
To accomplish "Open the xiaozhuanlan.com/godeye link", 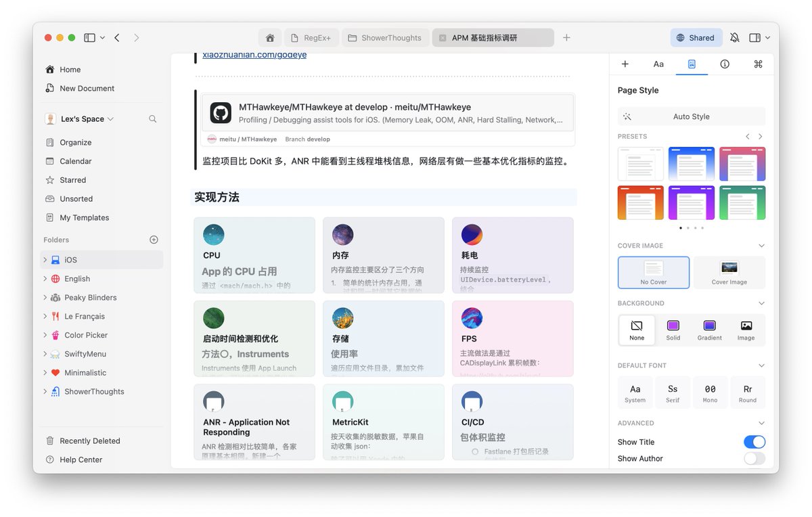I will pos(254,55).
